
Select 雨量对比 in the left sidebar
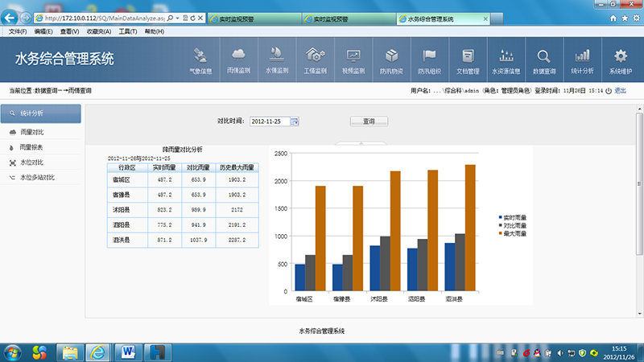pyautogui.click(x=32, y=132)
